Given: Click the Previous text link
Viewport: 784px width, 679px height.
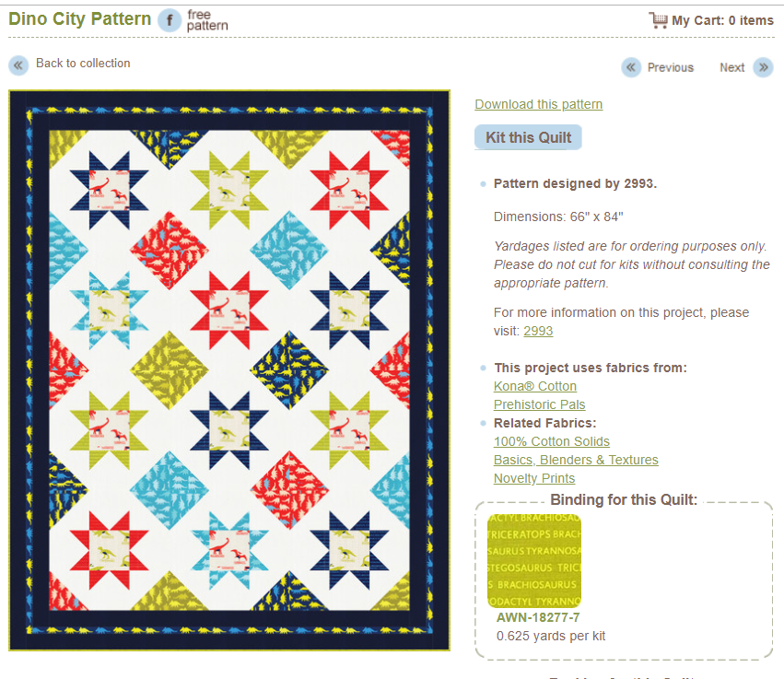Looking at the screenshot, I should coord(670,67).
